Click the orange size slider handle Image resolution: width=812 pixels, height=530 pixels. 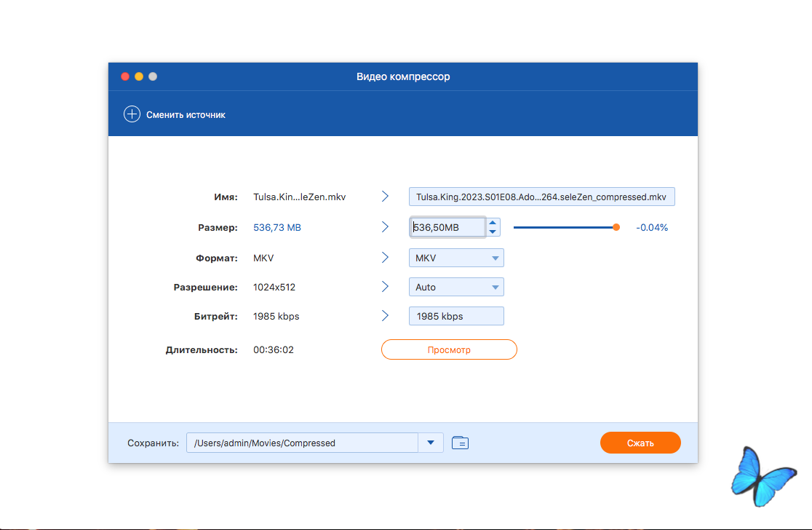[616, 227]
